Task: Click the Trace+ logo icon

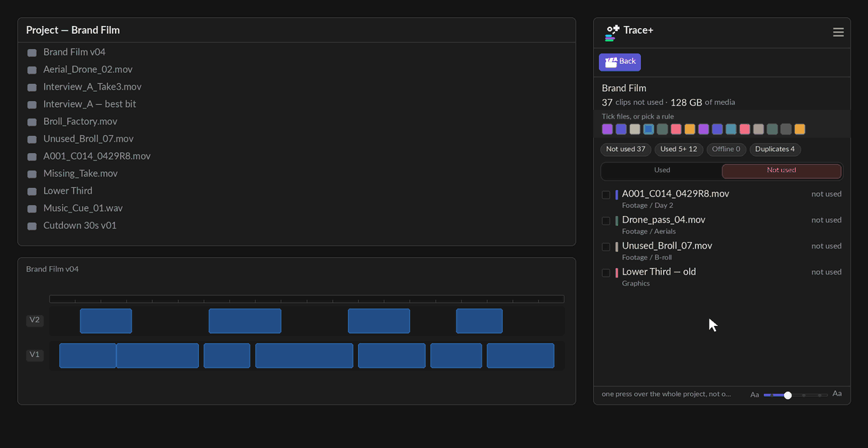Action: coord(613,33)
